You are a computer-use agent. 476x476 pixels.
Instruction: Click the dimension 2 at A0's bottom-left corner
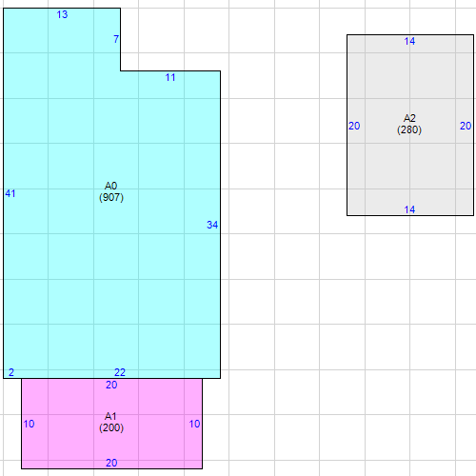click(11, 372)
